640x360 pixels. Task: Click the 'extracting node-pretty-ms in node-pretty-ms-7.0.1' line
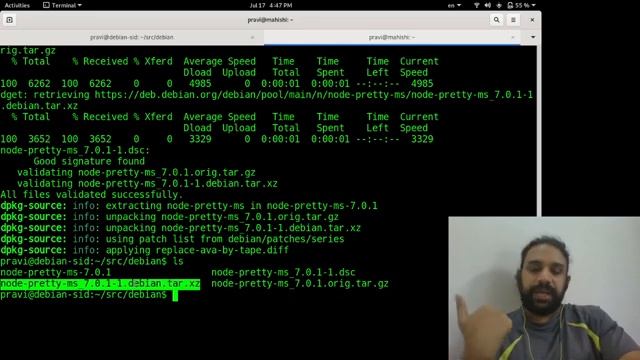click(189, 206)
